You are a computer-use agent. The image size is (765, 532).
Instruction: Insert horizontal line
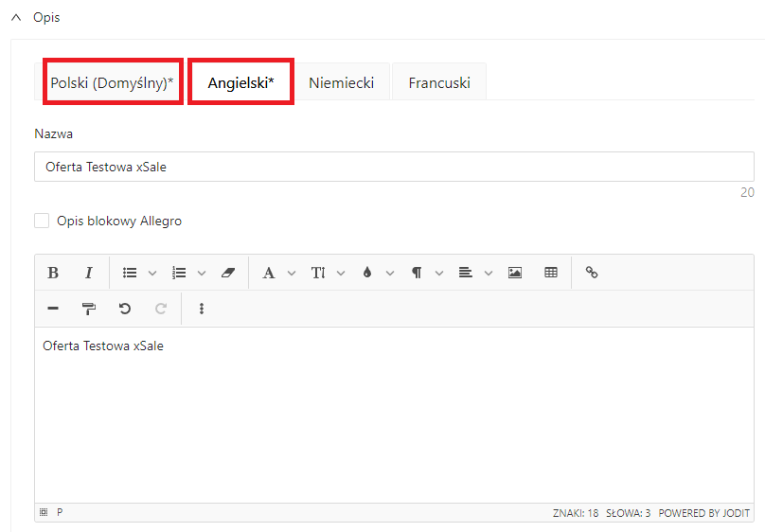point(53,309)
